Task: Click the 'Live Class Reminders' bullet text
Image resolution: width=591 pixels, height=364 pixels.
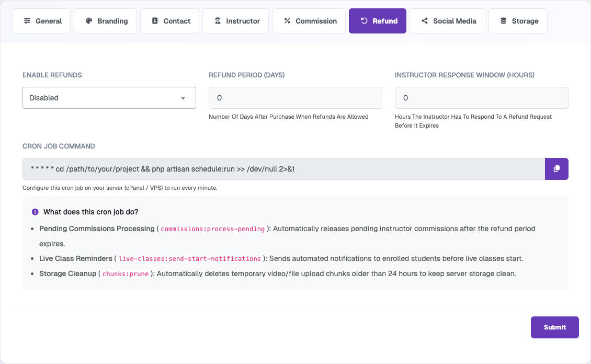Action: [76, 258]
